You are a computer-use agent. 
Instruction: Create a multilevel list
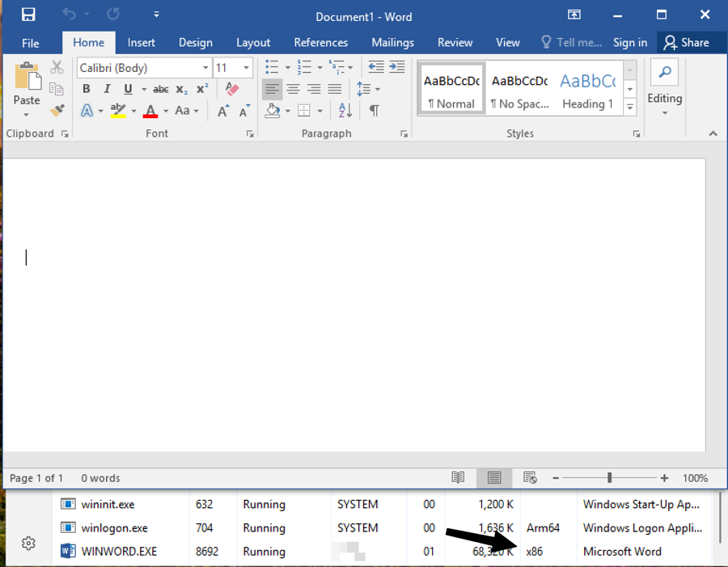[336, 67]
